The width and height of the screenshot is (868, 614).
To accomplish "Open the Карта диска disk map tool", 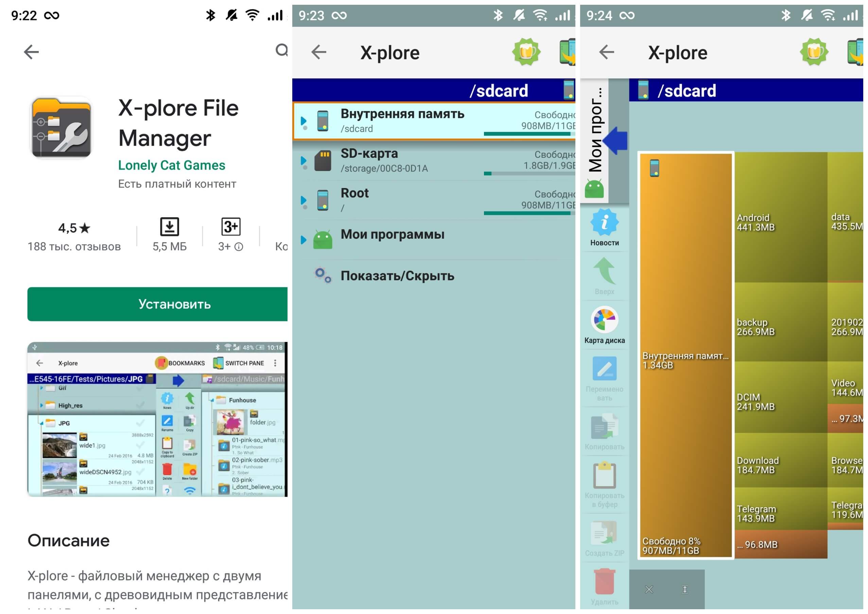I will click(x=605, y=325).
